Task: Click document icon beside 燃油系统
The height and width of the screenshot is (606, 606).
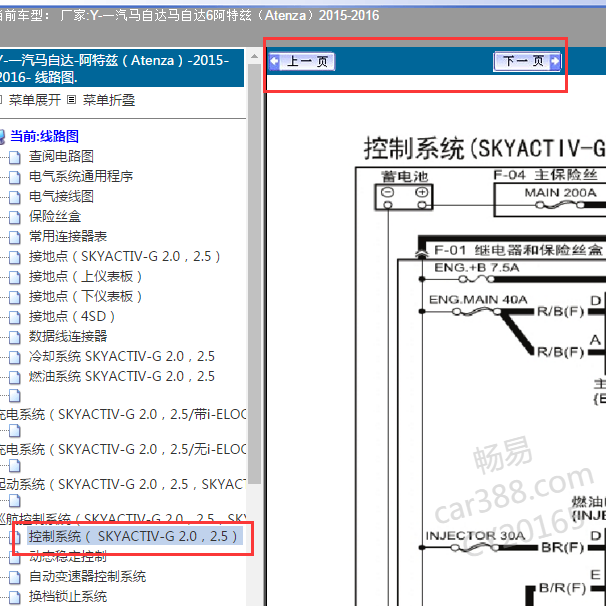Action: 15,377
